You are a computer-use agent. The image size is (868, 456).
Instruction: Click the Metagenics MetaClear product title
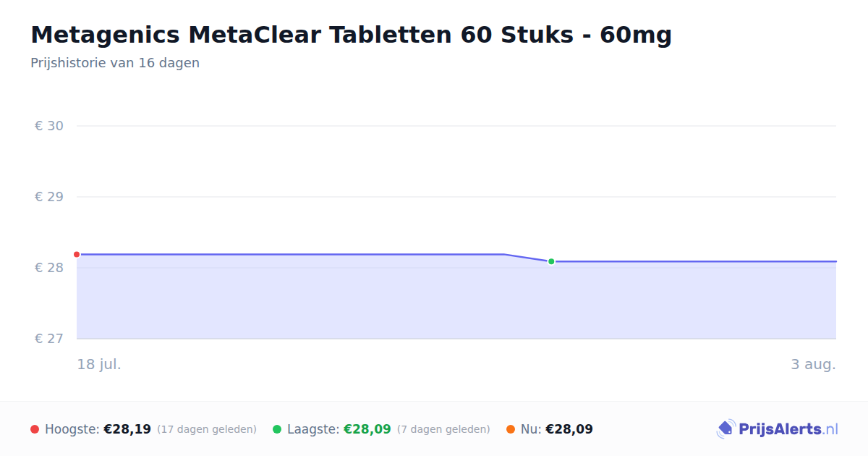pos(351,34)
